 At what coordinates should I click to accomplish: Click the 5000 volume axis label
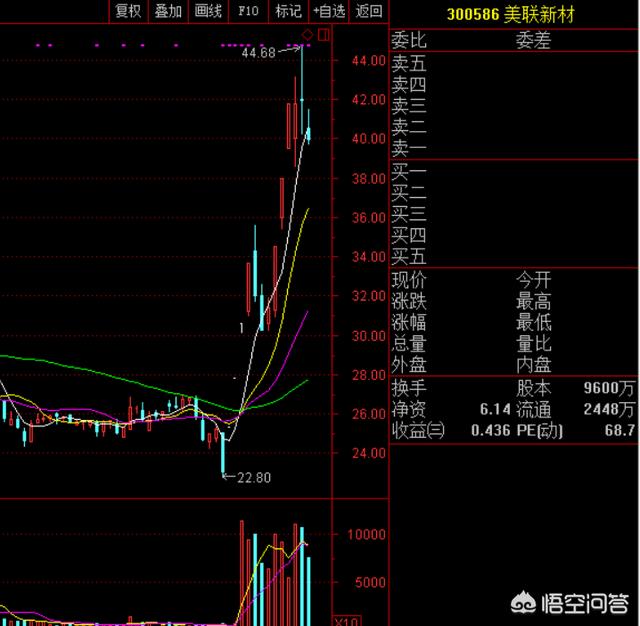coord(370,582)
